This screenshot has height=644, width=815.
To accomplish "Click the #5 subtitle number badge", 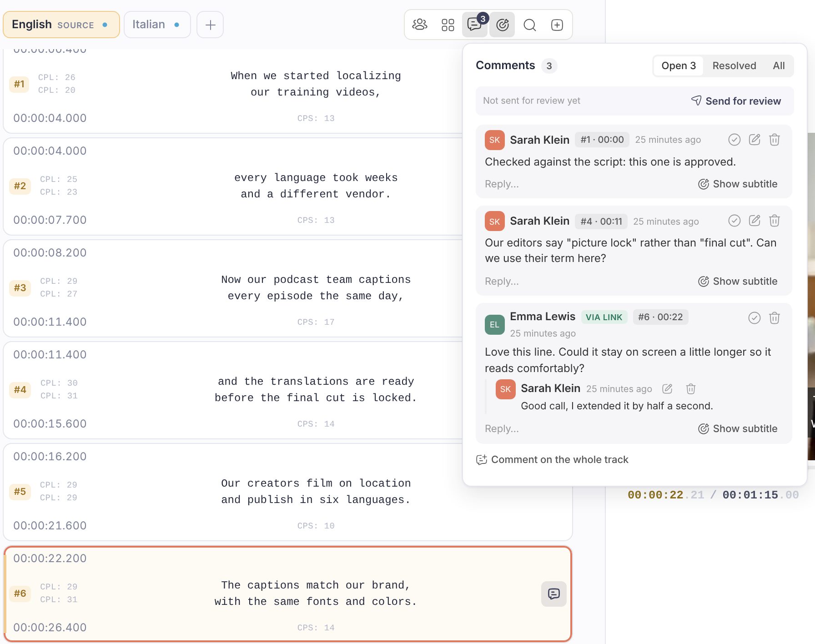I will 20,492.
